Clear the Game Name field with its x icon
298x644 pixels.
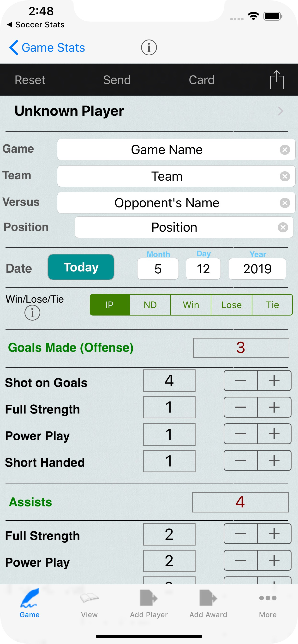[x=285, y=150]
